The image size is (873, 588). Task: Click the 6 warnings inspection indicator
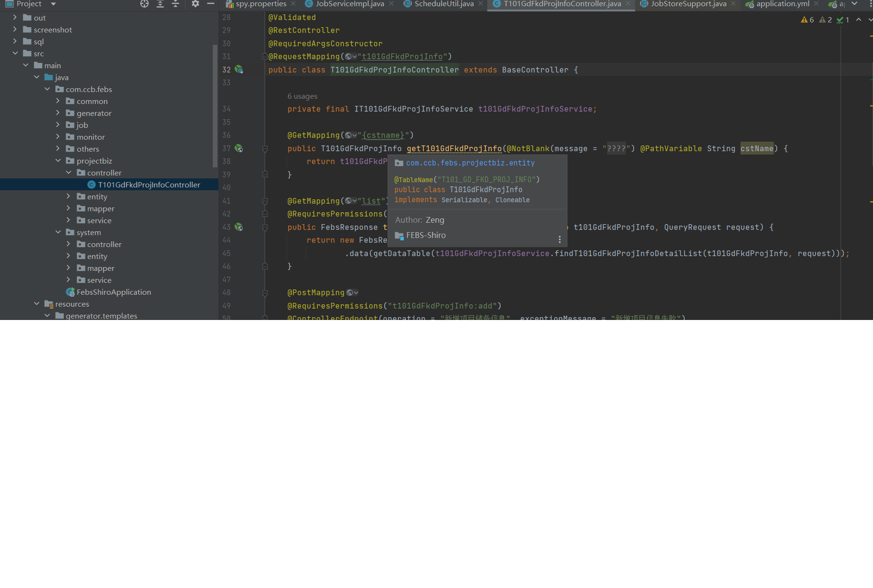pos(807,20)
